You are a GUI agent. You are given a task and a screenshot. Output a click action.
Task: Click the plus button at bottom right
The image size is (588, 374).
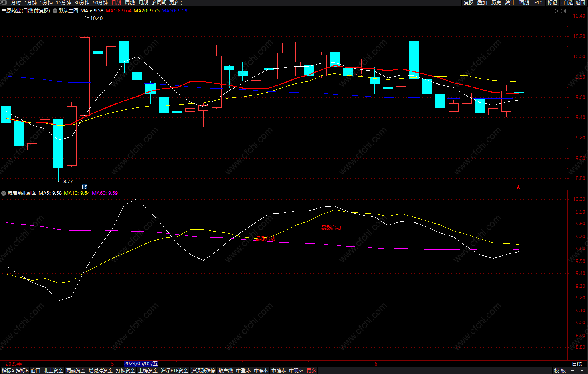click(x=572, y=371)
